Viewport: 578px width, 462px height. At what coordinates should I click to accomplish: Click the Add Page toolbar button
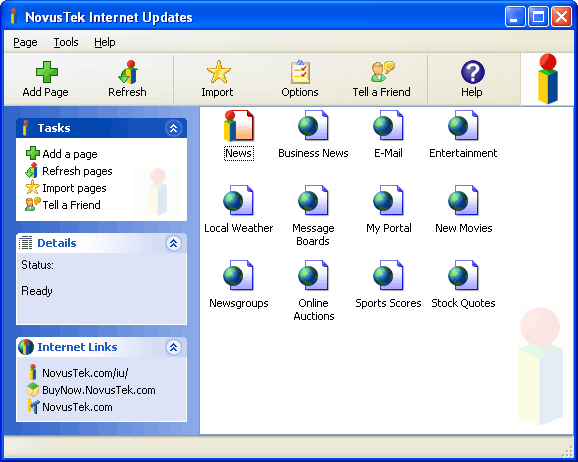click(x=46, y=80)
